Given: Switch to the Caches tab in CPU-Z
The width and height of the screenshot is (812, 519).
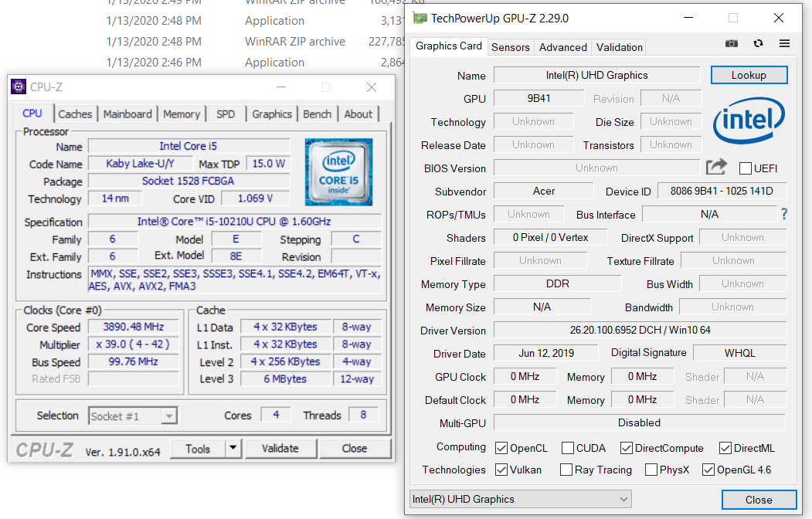Looking at the screenshot, I should tap(75, 114).
